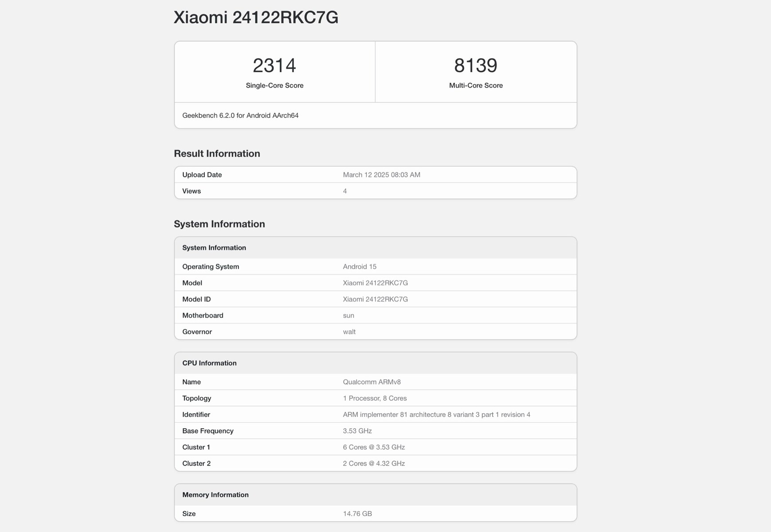771x532 pixels.
Task: Select "3.53 GHz" in the Base Frequency row
Action: coord(357,431)
